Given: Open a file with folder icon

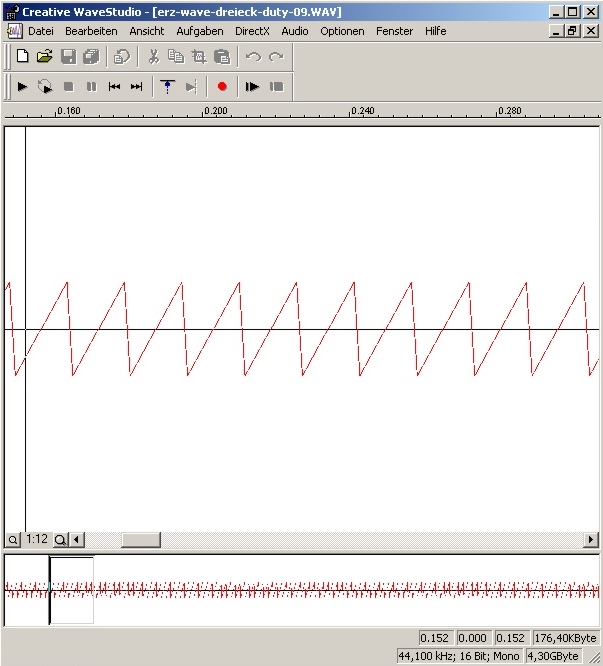Looking at the screenshot, I should coord(45,56).
